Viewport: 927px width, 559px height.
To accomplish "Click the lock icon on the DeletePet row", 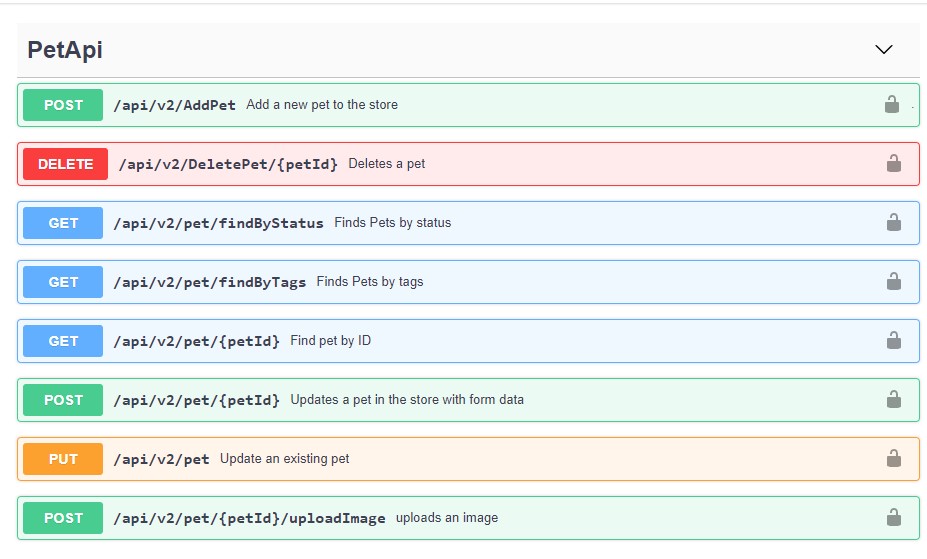I will [x=893, y=163].
